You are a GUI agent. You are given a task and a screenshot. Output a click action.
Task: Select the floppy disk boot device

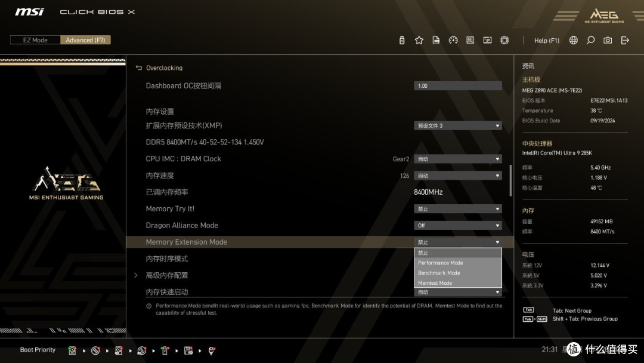(188, 350)
